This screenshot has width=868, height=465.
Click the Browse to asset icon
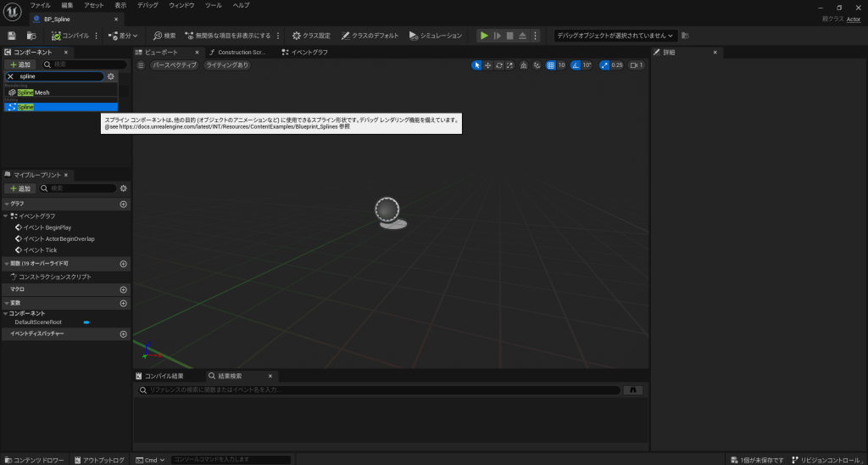[31, 36]
